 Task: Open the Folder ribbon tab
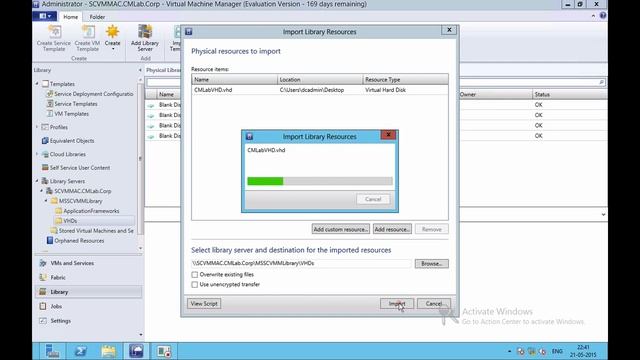[97, 17]
